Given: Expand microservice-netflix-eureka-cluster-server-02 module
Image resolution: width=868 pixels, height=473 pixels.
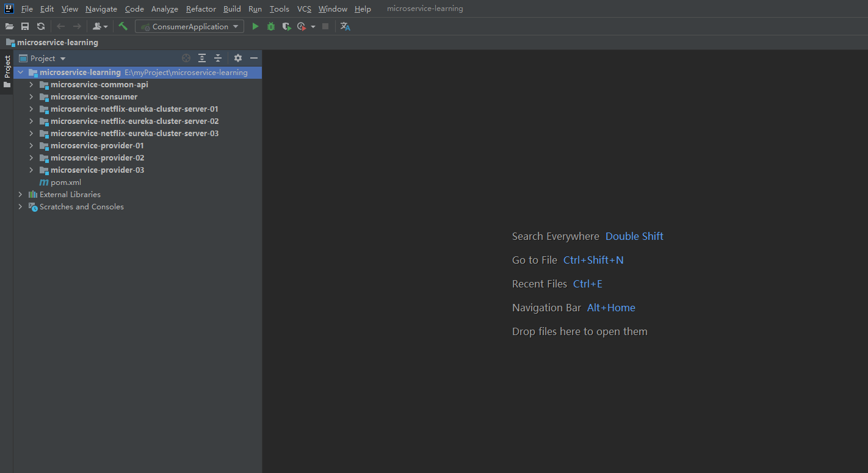Looking at the screenshot, I should pyautogui.click(x=31, y=121).
